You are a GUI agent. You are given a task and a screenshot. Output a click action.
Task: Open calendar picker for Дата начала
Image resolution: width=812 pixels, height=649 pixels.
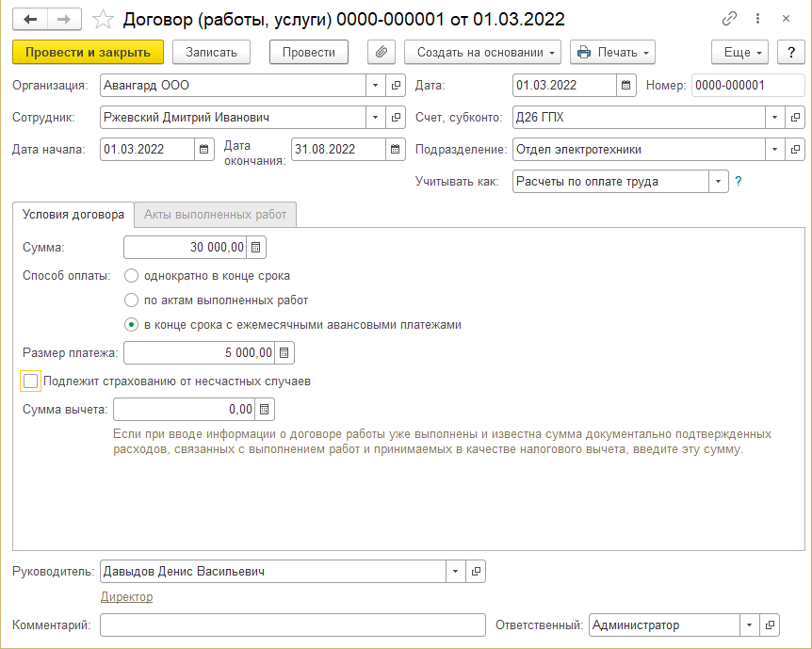tap(204, 149)
